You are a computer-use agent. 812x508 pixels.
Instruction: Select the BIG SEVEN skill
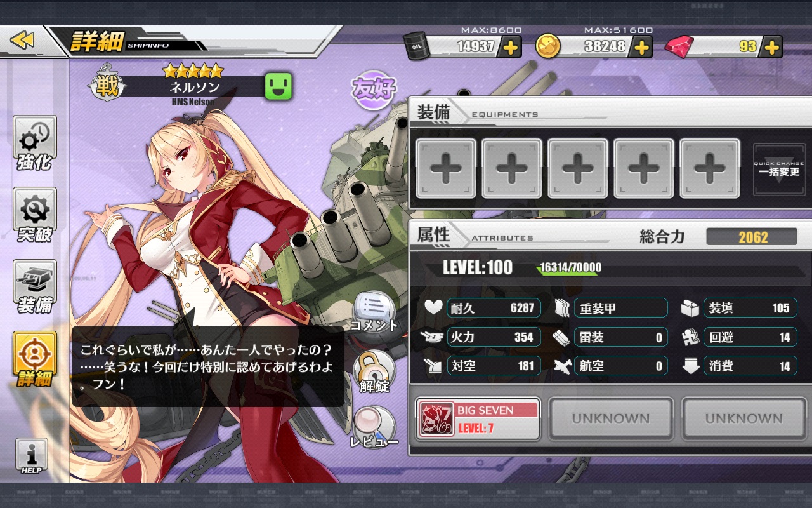[478, 419]
